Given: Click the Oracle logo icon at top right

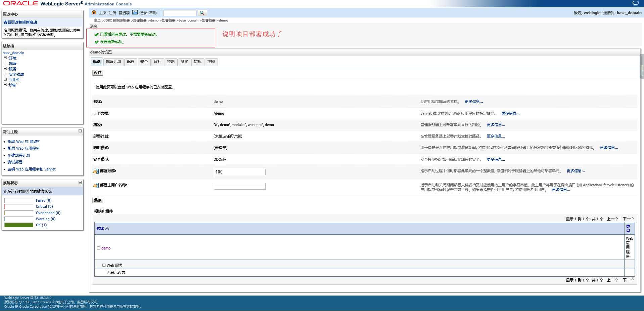Looking at the screenshot, I should pyautogui.click(x=635, y=3).
